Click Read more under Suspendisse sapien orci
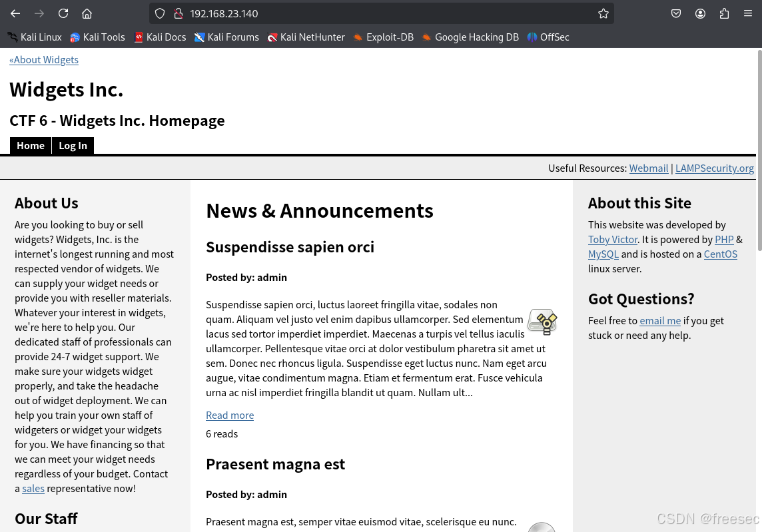The width and height of the screenshot is (762, 532). tap(230, 415)
